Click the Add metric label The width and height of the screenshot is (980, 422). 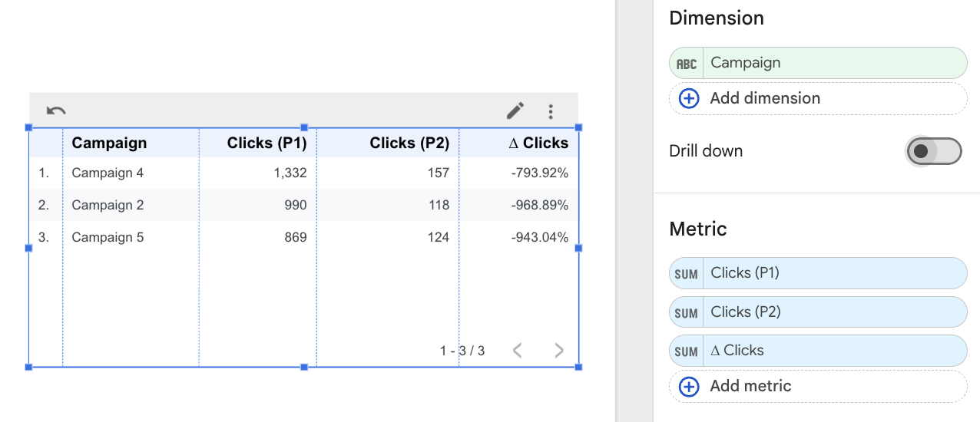(x=750, y=386)
